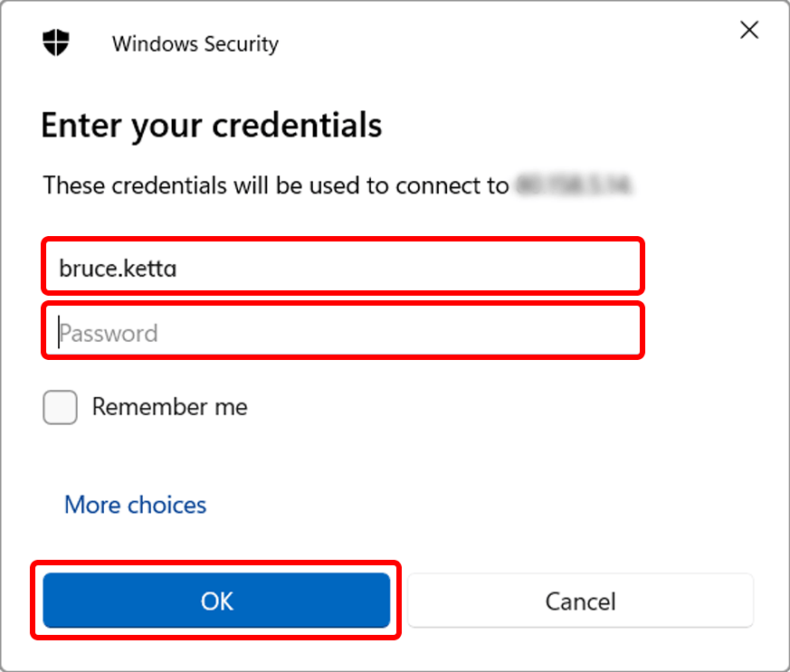Image resolution: width=790 pixels, height=672 pixels.
Task: Enable the Remember me checkbox
Action: pyautogui.click(x=60, y=407)
